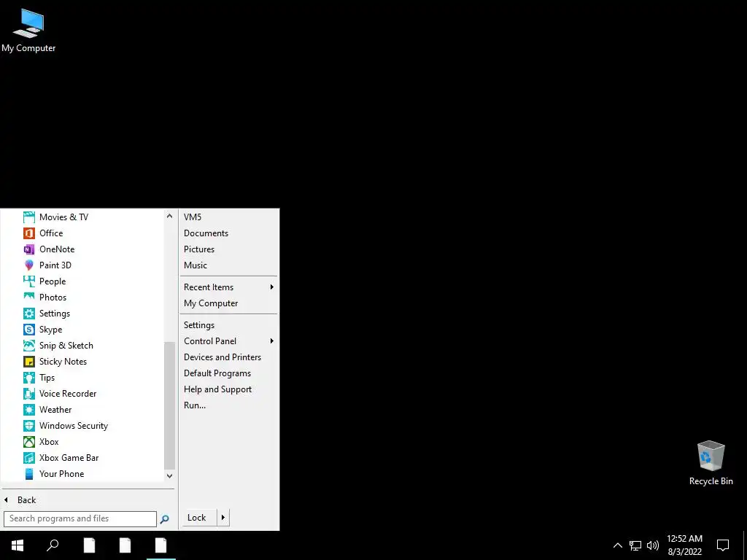
Task: Click the Windows Start button on taskbar
Action: pyautogui.click(x=18, y=545)
